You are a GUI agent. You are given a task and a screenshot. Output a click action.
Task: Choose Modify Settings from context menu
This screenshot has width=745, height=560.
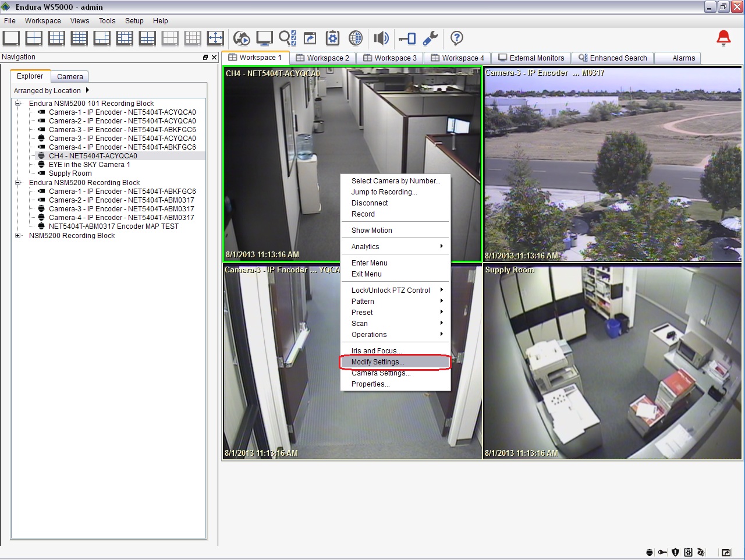click(378, 362)
